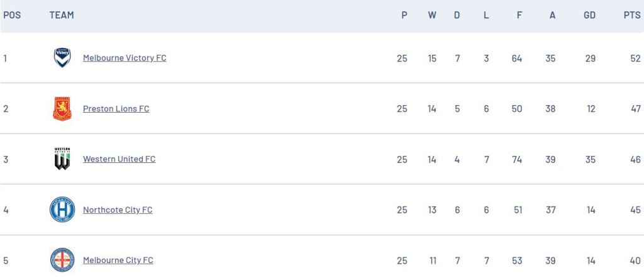Visit the Northcote City FC link
This screenshot has height=280, width=644.
point(118,210)
